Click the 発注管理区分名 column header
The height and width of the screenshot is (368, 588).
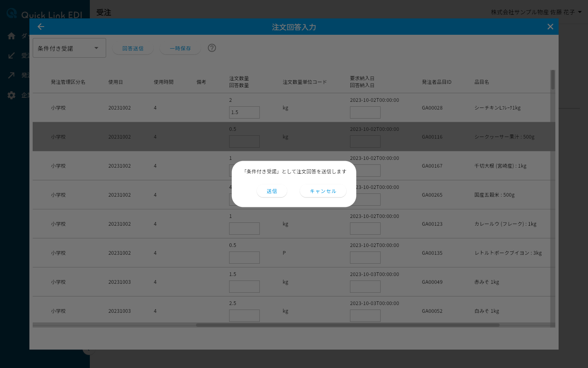pos(68,82)
